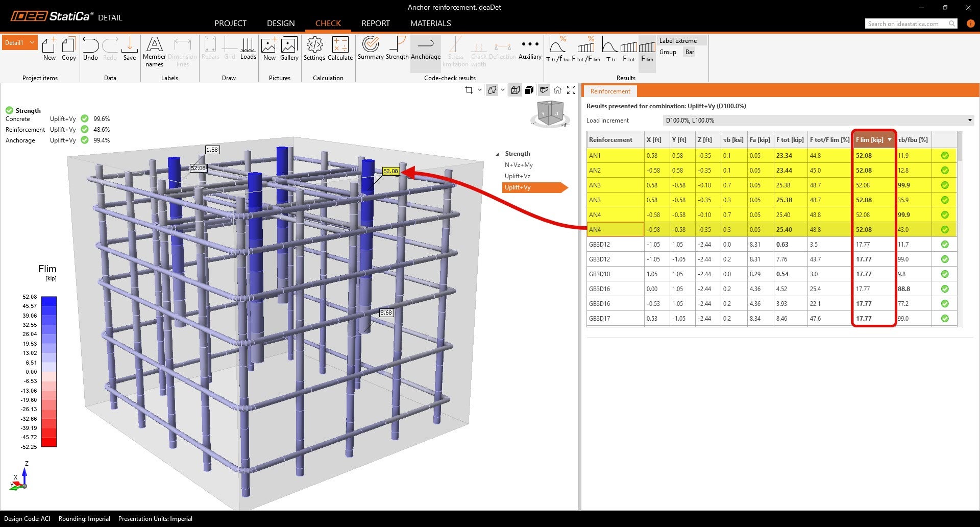
Task: Open the Gallery in Pictures group
Action: (x=289, y=50)
